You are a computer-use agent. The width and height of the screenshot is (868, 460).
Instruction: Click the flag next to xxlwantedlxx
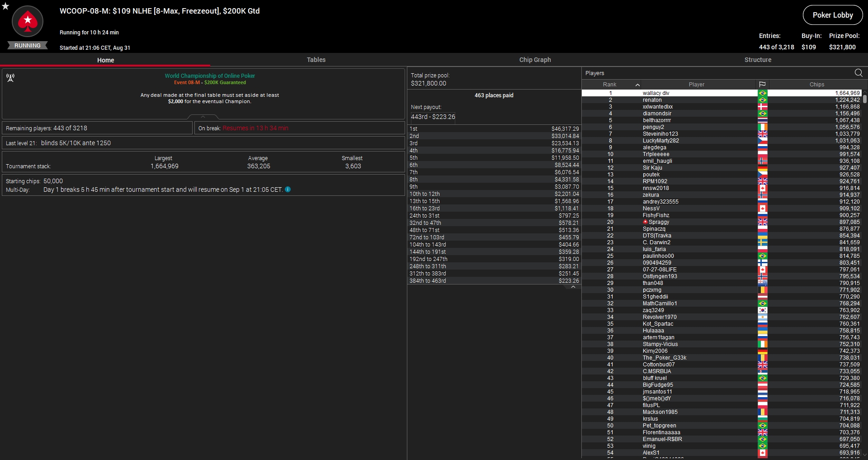(763, 107)
